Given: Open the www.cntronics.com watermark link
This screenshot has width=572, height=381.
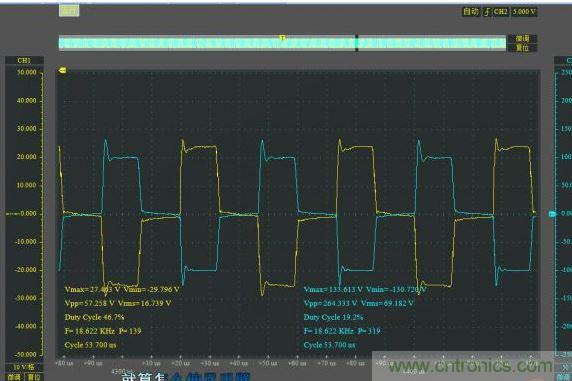Looking at the screenshot, I should pyautogui.click(x=470, y=366).
